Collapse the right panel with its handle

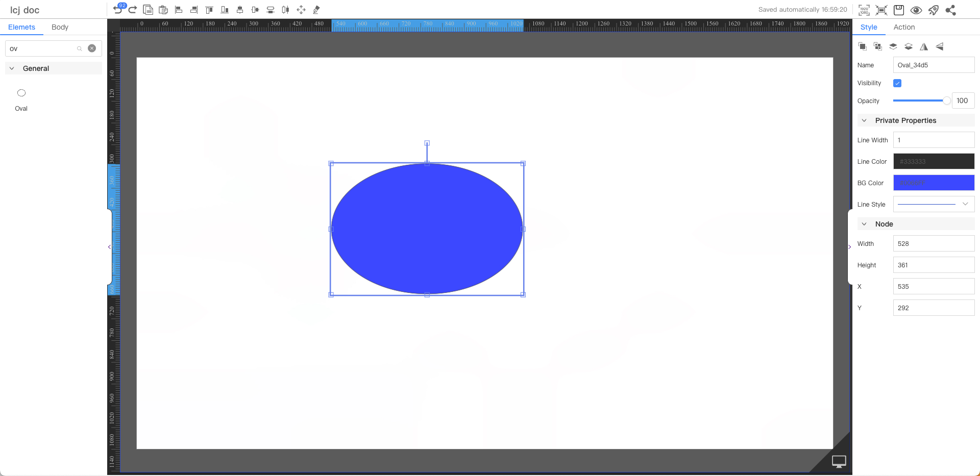(x=850, y=247)
